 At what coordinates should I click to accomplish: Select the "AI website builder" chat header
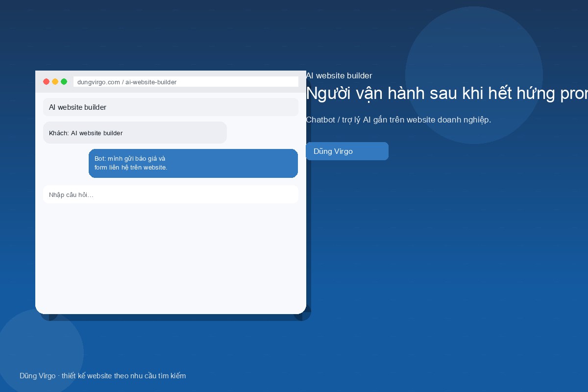(171, 107)
